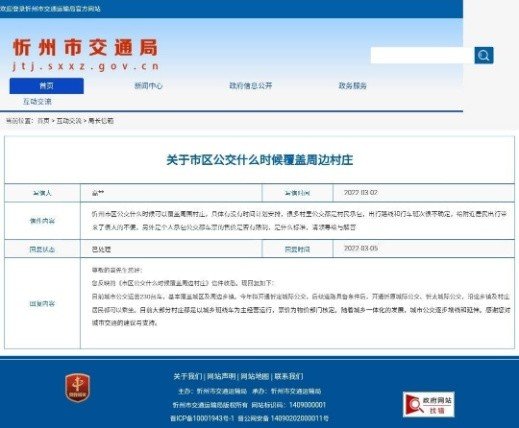Click inside the site search box

(x=422, y=55)
